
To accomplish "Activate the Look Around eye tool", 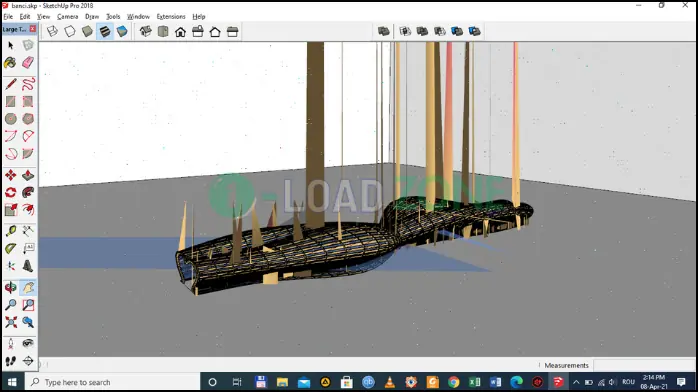I will (28, 344).
